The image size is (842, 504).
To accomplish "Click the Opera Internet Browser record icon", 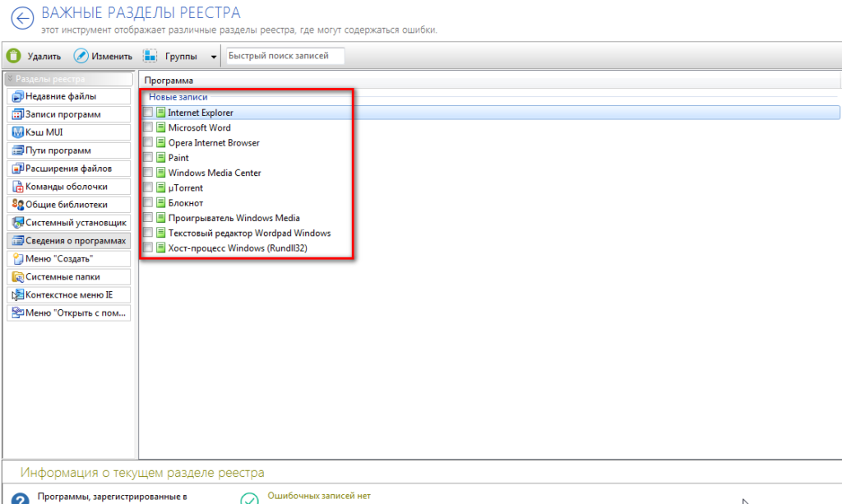I will click(x=160, y=142).
